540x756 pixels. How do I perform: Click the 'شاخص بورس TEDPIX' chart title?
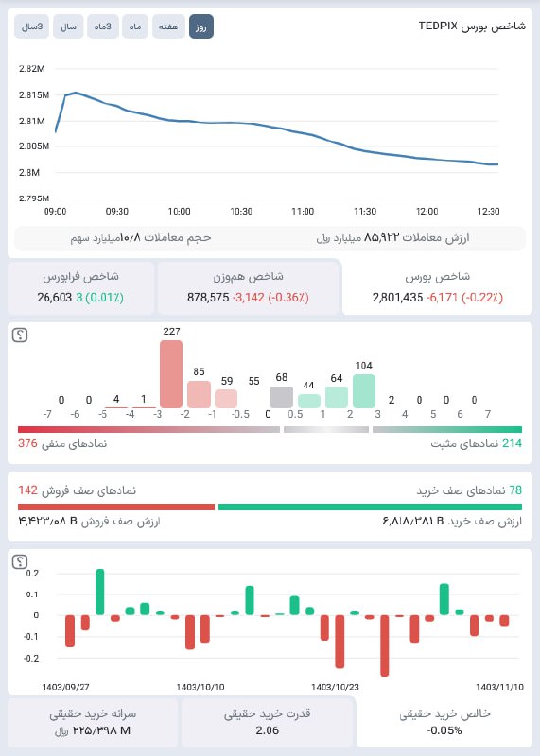[x=472, y=26]
